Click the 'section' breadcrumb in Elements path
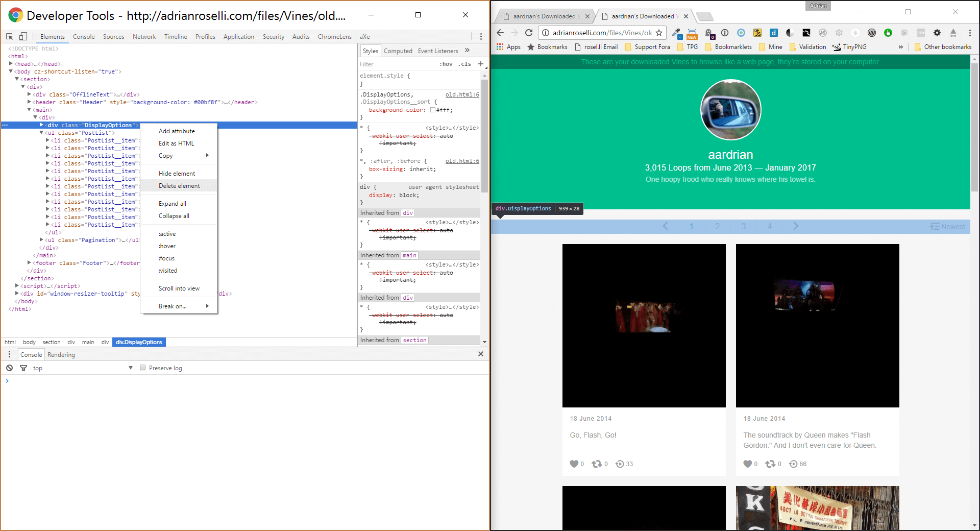The height and width of the screenshot is (531, 980). pos(52,342)
